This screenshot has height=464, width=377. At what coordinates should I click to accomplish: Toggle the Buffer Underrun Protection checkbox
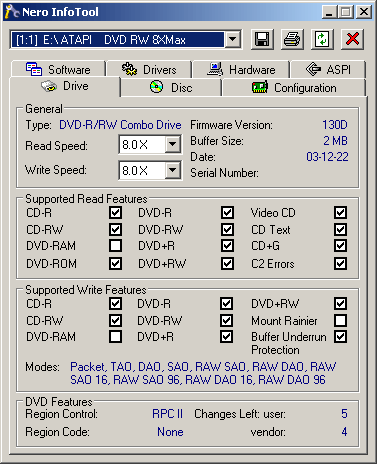[340, 337]
